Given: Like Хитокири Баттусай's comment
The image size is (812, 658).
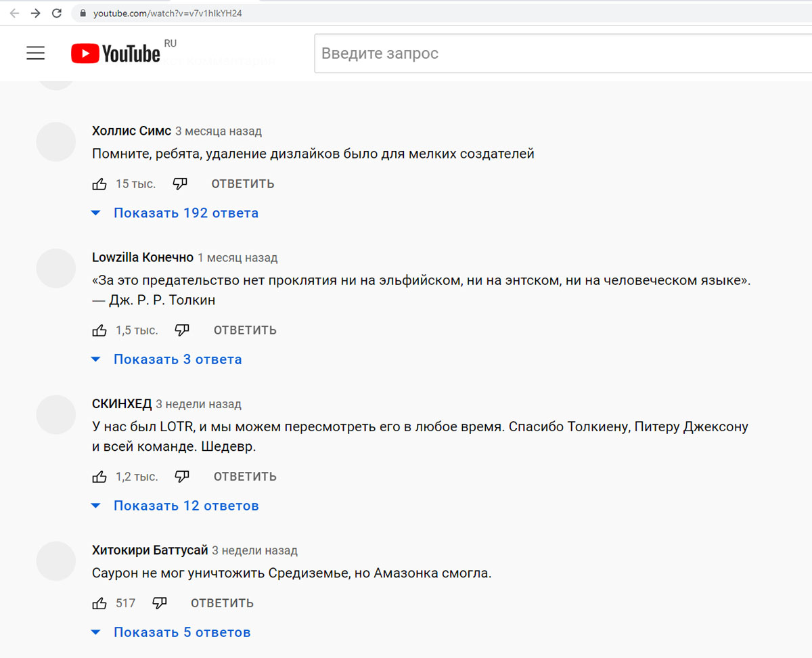Looking at the screenshot, I should (99, 603).
